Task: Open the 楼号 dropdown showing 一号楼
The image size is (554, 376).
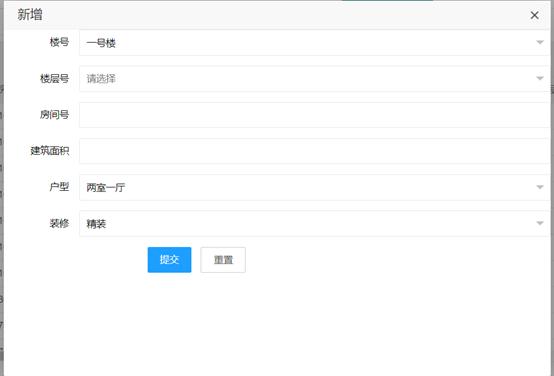Action: tap(314, 43)
